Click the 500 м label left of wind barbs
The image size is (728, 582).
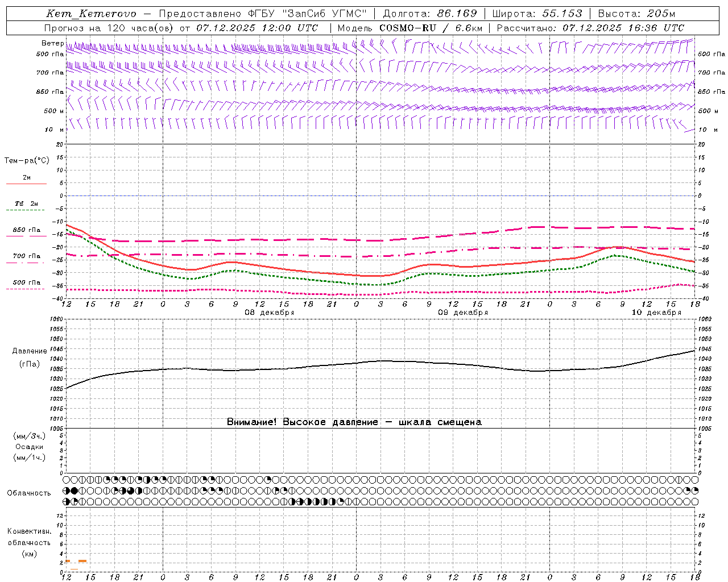pyautogui.click(x=54, y=111)
